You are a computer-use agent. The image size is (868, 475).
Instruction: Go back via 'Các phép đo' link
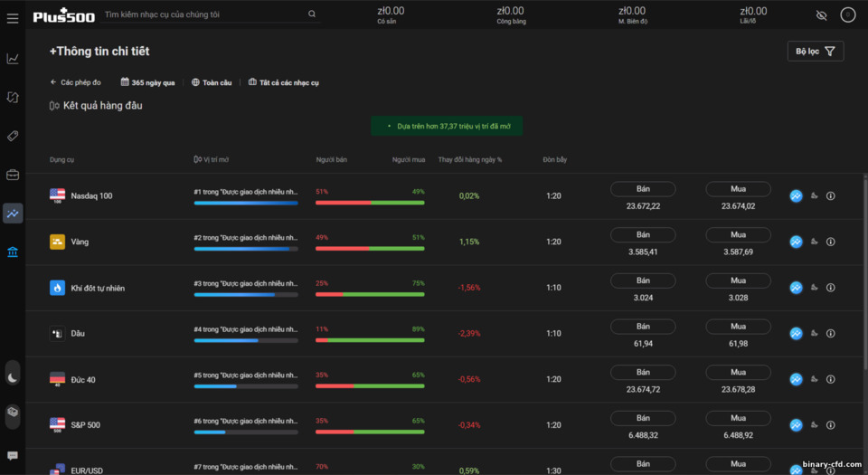point(76,82)
